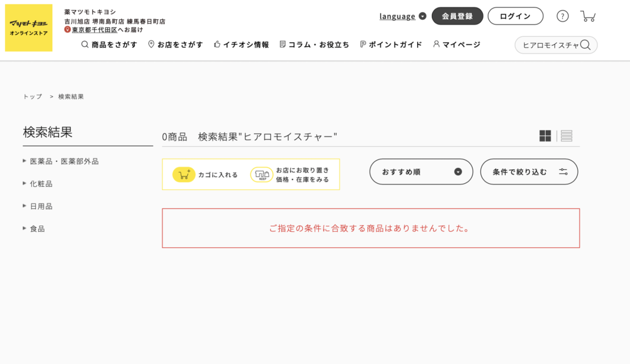Open the ポイントガイド menu item

391,45
